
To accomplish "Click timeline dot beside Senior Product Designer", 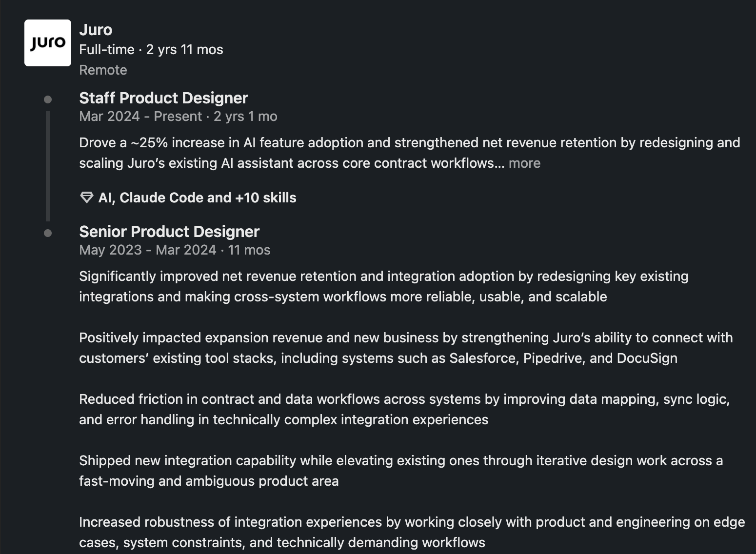I will [48, 233].
